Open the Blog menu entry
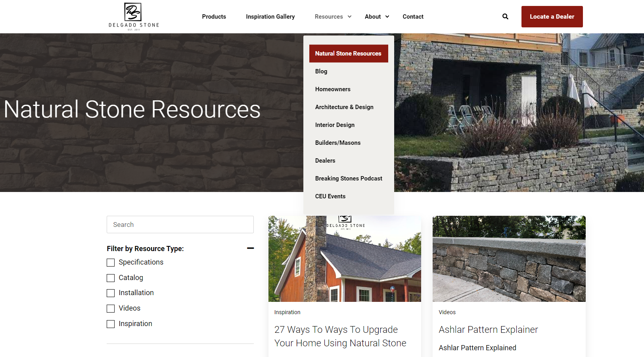Viewport: 644px width, 357px height. pyautogui.click(x=321, y=71)
